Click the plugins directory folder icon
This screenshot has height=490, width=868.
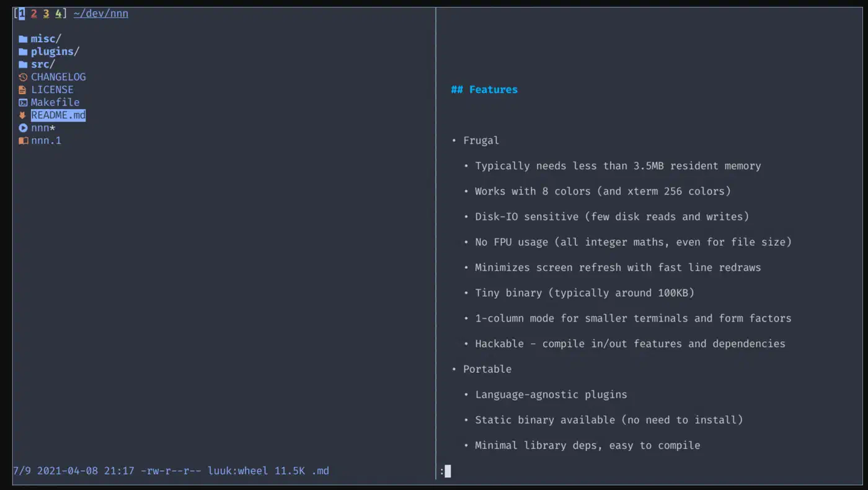[23, 52]
